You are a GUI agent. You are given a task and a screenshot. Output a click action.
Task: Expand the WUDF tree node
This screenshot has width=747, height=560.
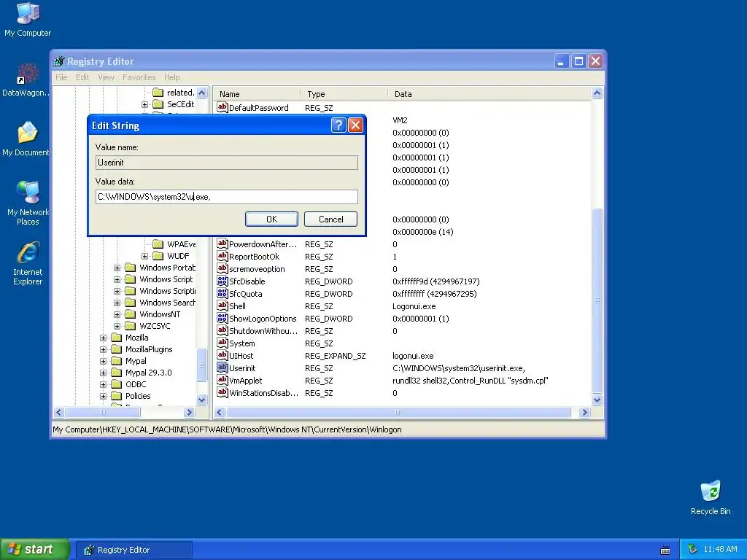click(145, 256)
